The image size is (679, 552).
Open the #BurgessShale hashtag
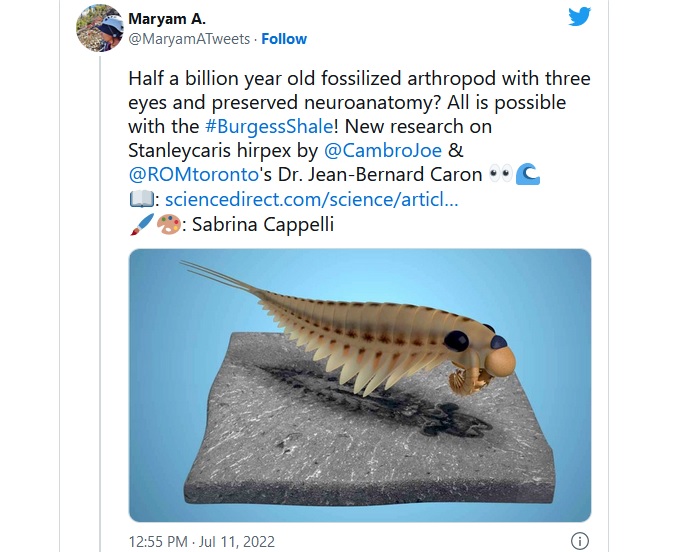[269, 126]
